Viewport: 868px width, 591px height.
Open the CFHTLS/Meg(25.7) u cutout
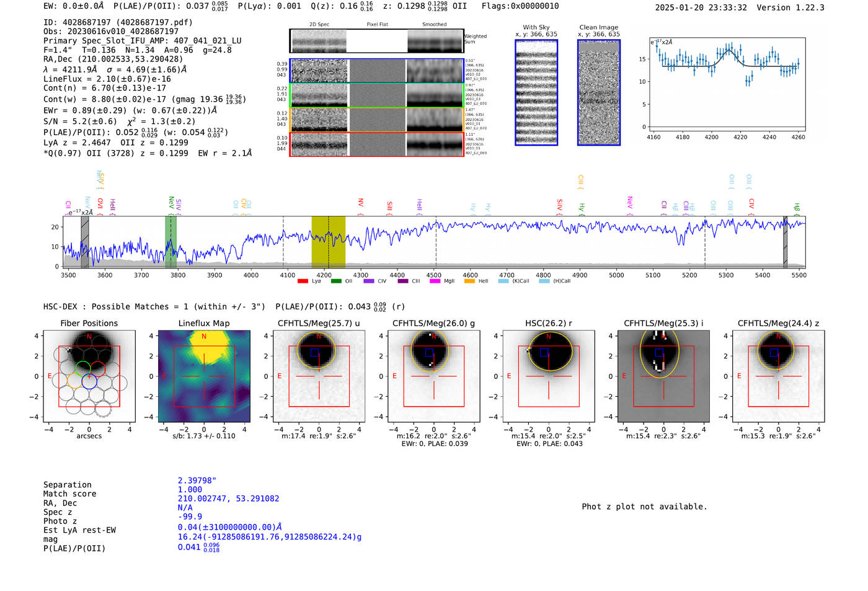(x=319, y=377)
